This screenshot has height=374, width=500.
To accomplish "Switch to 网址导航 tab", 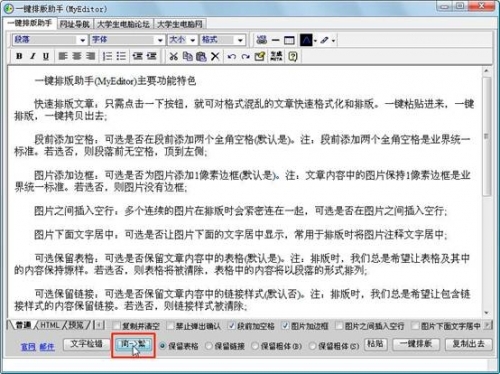I will tap(75, 24).
